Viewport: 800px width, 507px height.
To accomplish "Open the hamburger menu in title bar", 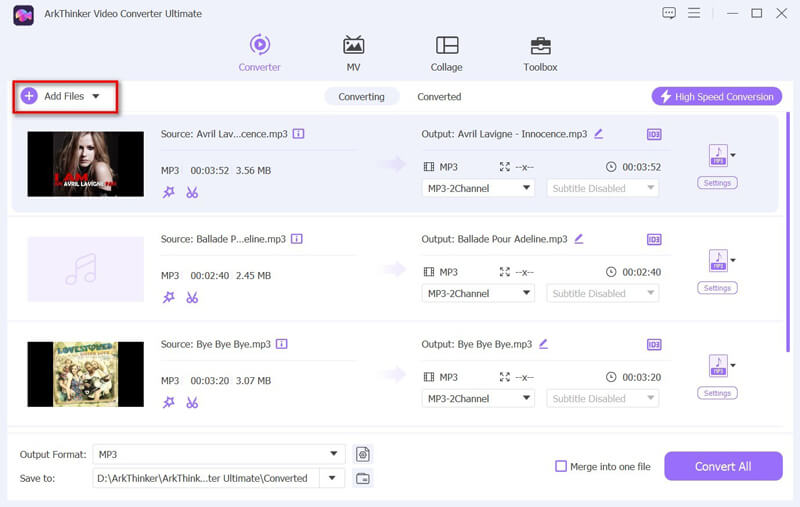I will [694, 13].
